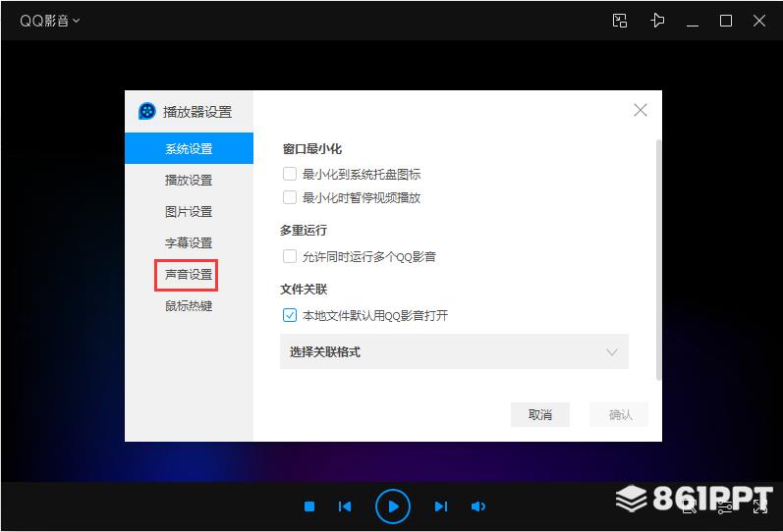
Task: Click the 窗口最小化 section heading
Action: pyautogui.click(x=312, y=149)
